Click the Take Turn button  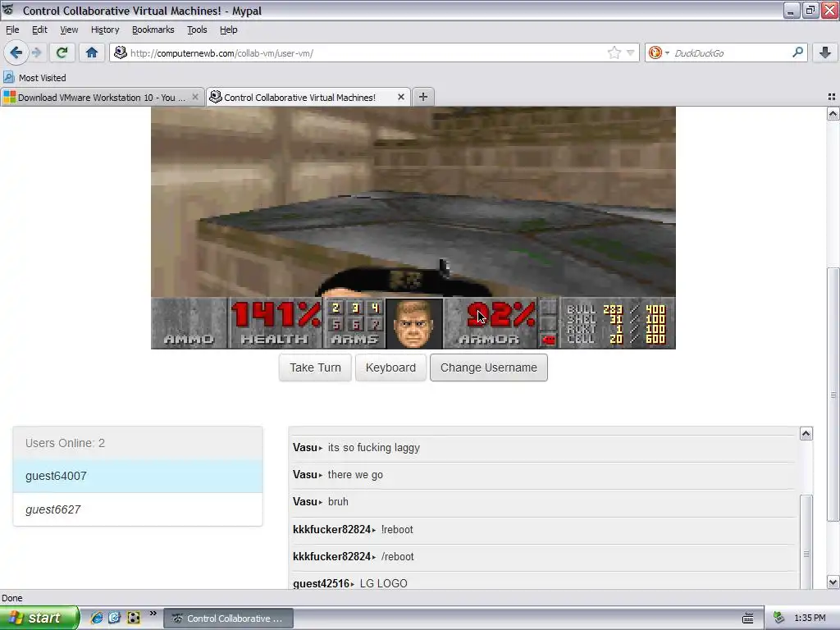tap(315, 367)
